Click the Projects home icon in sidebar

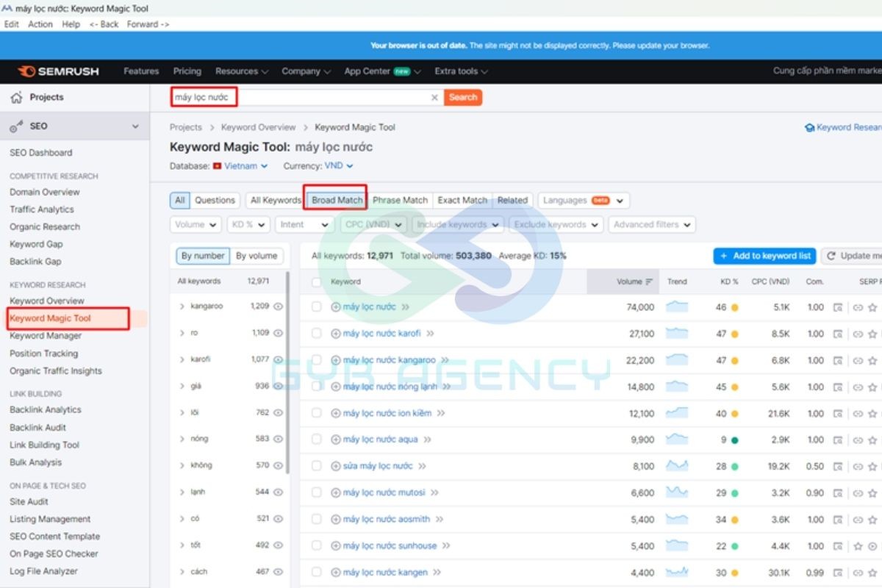[16, 97]
